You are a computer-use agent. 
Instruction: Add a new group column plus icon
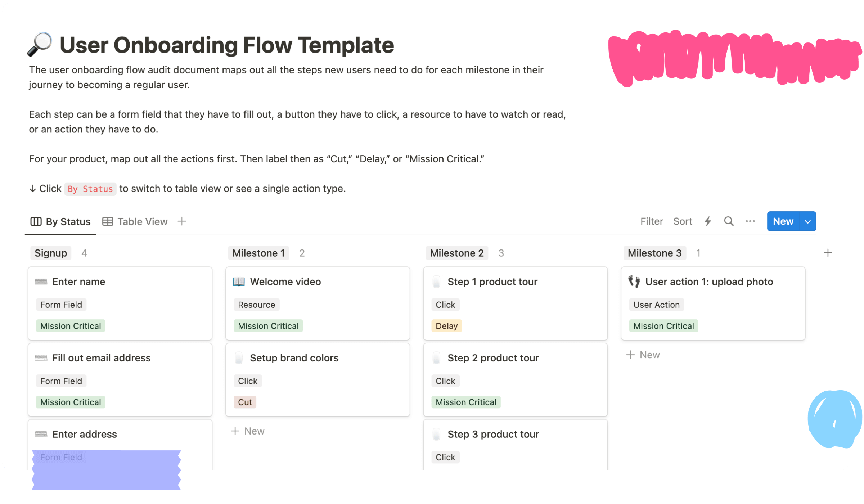pyautogui.click(x=828, y=253)
